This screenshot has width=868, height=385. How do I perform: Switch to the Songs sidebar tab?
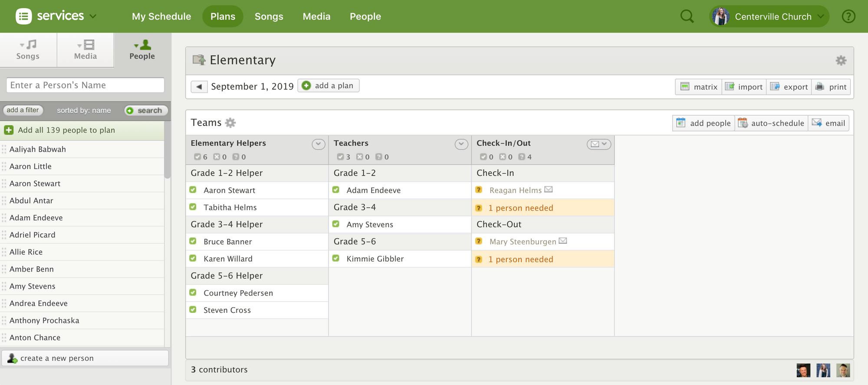click(x=28, y=50)
